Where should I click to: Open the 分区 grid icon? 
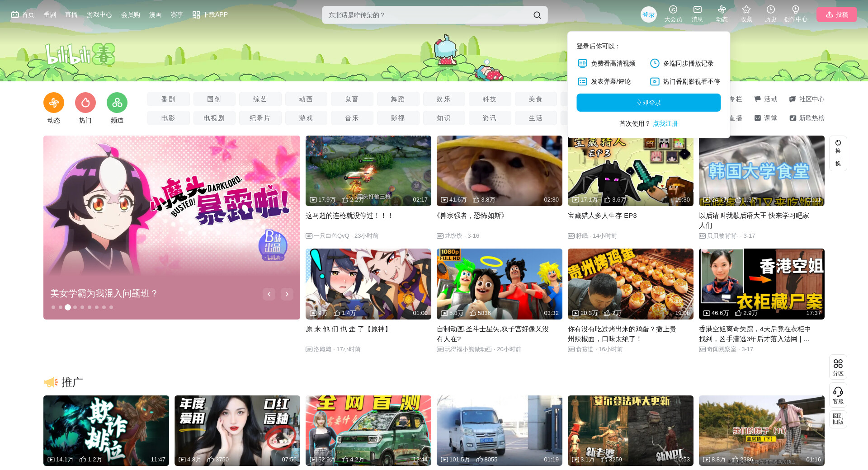click(x=838, y=367)
